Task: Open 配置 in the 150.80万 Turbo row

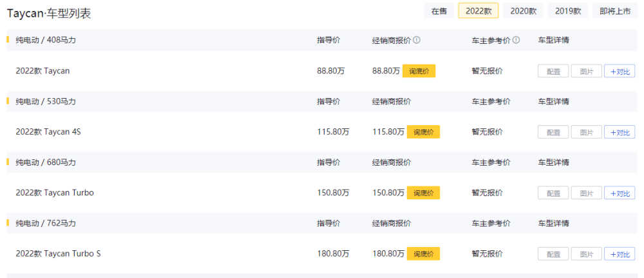Action: (553, 193)
